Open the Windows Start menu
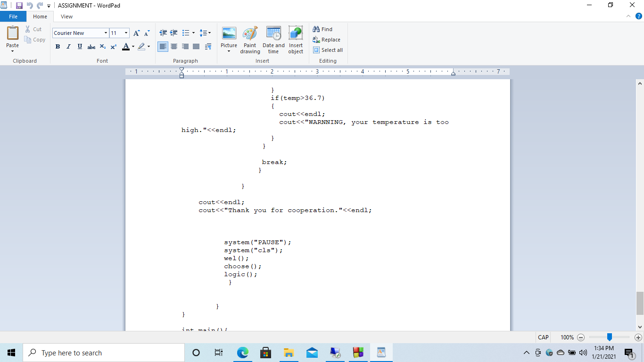The width and height of the screenshot is (644, 362). pyautogui.click(x=11, y=353)
